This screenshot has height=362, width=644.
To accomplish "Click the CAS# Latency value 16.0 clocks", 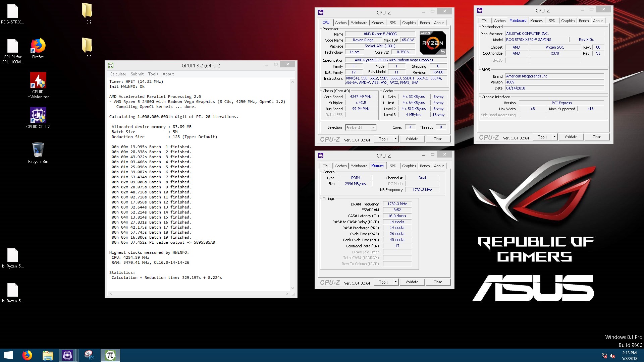I will [397, 216].
